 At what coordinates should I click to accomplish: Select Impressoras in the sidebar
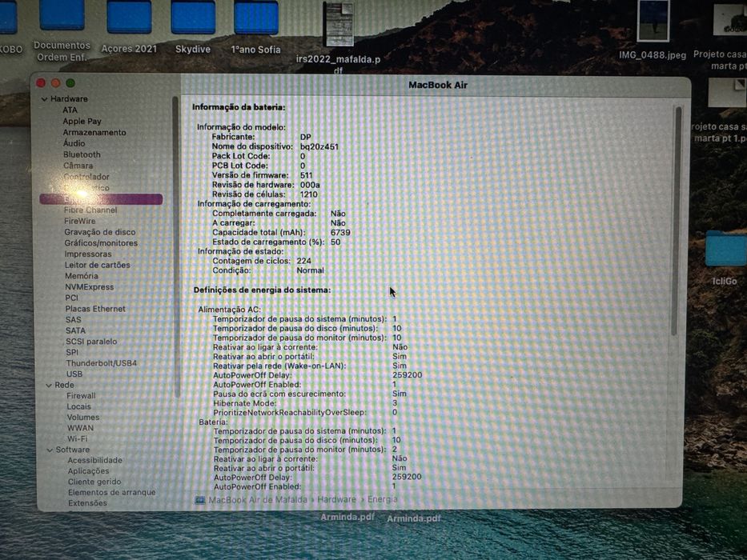(88, 254)
